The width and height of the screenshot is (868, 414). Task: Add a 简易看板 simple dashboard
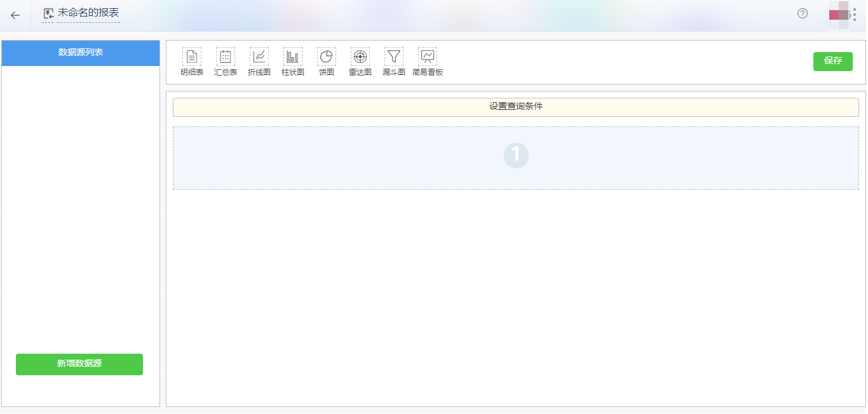point(426,60)
